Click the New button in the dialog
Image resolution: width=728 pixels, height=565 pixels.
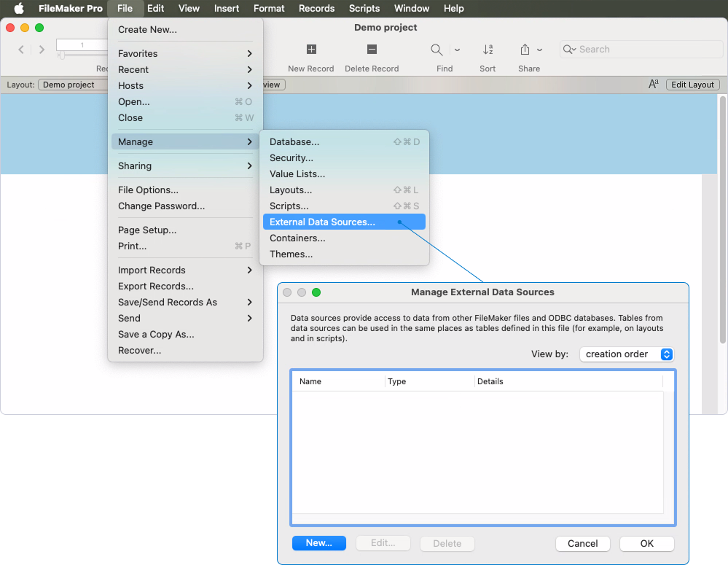pyautogui.click(x=318, y=543)
